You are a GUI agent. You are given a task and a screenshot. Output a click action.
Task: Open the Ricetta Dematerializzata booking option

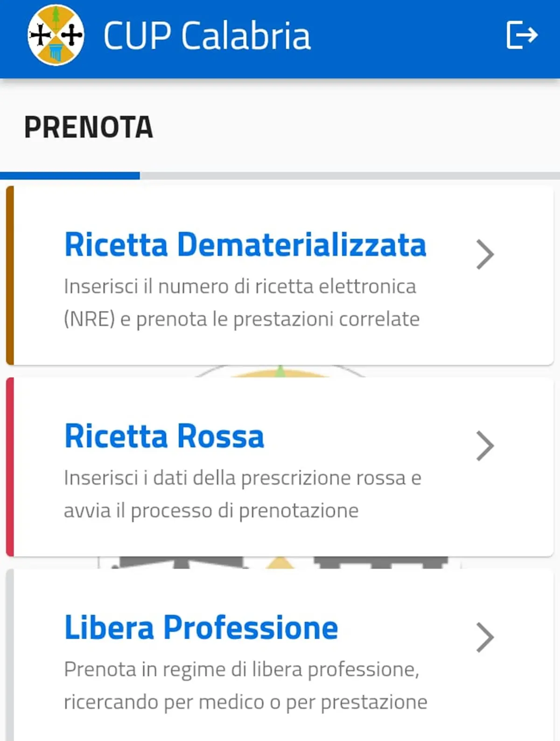(245, 245)
